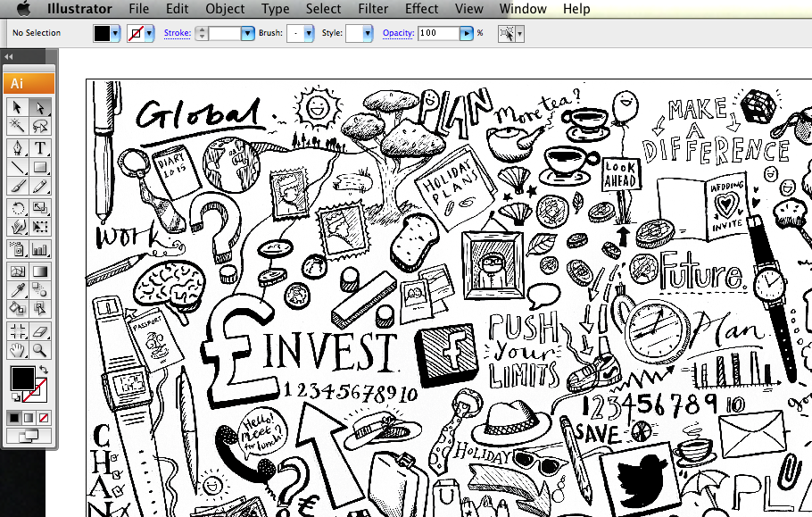Select the Pen tool
Image resolution: width=812 pixels, height=517 pixels.
pos(19,146)
